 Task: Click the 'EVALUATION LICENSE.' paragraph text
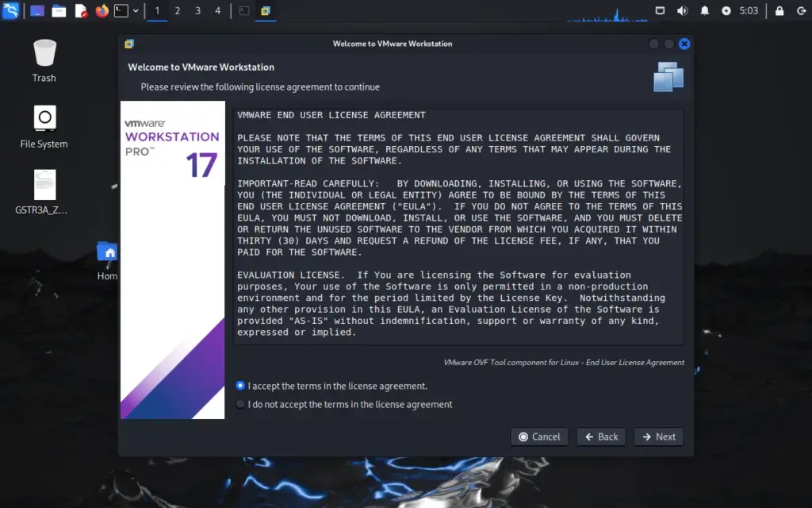pos(450,303)
